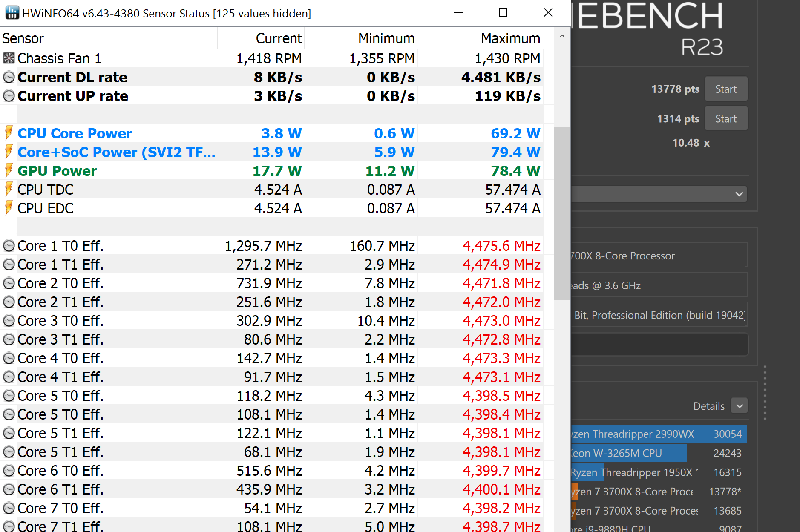The height and width of the screenshot is (532, 800).
Task: Click the 4.481 KB/s maximum DL rate value
Action: coord(501,77)
